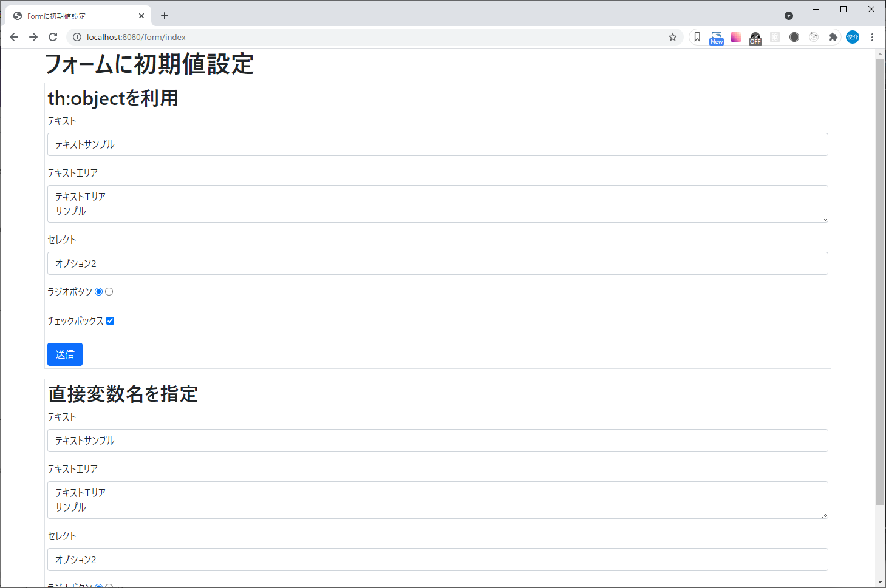Open the セレクト dropdown in 直接変数名を指定 section

(x=437, y=559)
